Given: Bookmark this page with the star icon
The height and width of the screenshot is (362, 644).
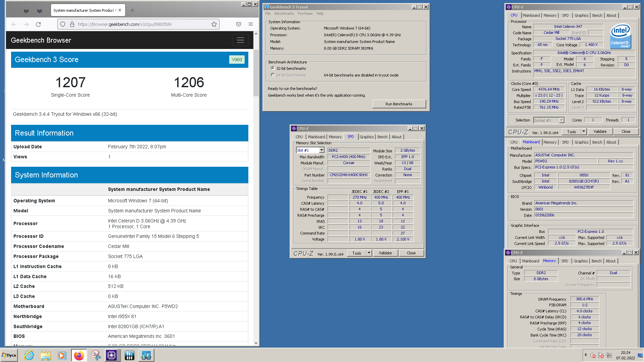Looking at the screenshot, I should 214,24.
